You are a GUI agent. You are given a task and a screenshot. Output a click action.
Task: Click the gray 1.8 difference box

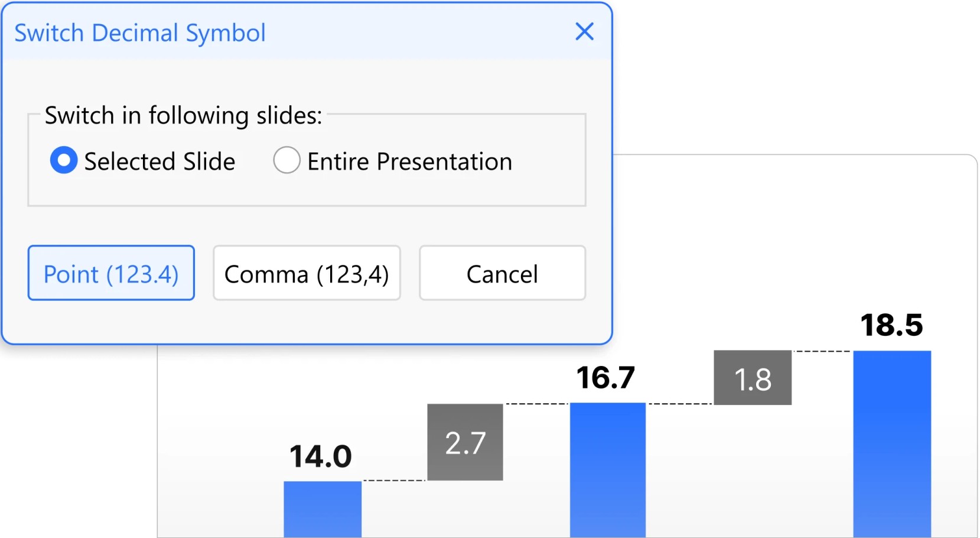753,378
